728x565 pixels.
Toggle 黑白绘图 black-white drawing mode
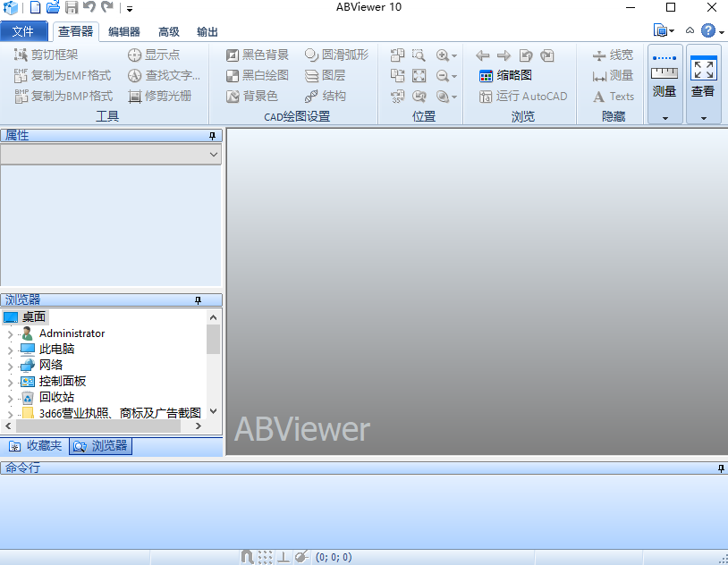258,75
